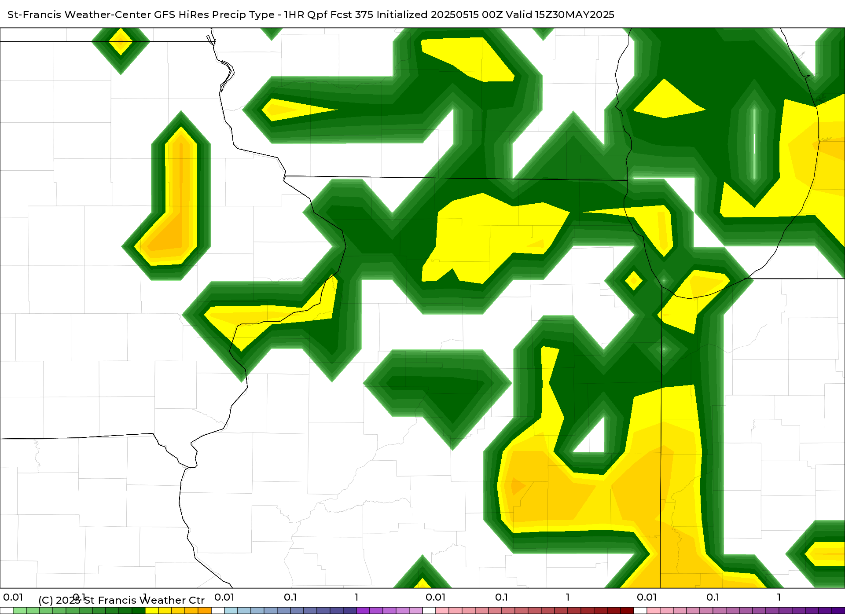The width and height of the screenshot is (845, 616).
Task: Select the lightest pink swatch of the red scale
Action: (x=442, y=611)
